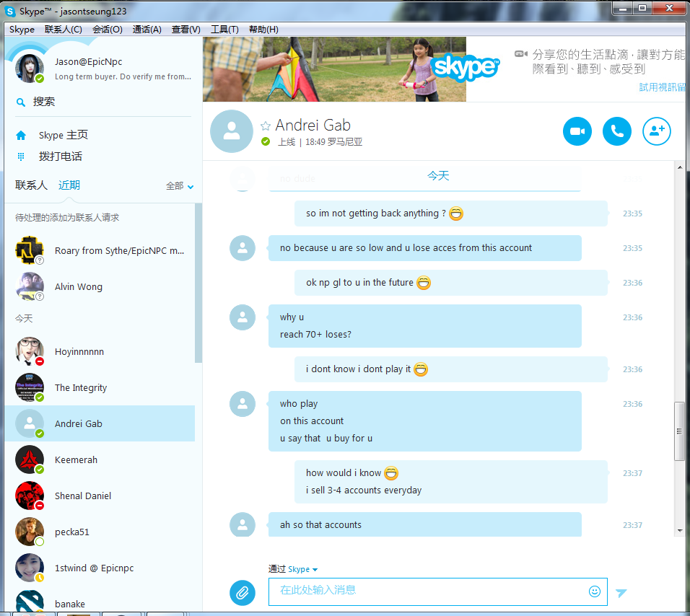The width and height of the screenshot is (690, 616).
Task: Click pecka51's avatar
Action: tap(30, 532)
